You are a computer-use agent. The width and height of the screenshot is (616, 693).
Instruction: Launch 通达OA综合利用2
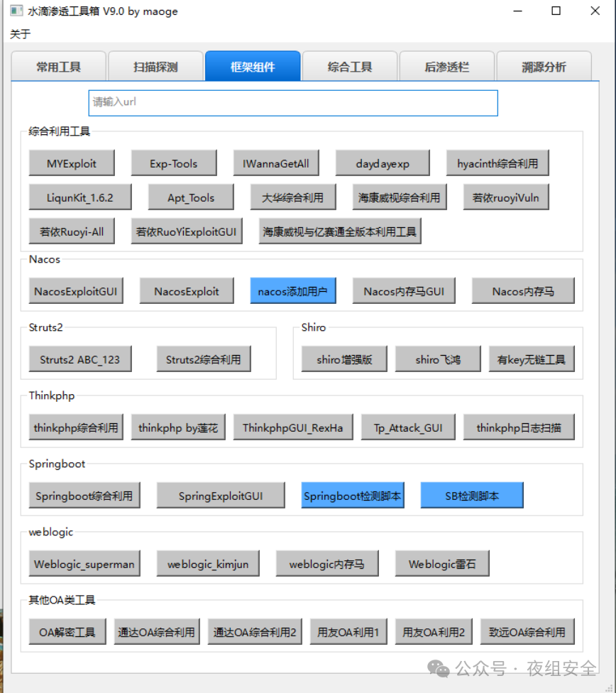(255, 631)
